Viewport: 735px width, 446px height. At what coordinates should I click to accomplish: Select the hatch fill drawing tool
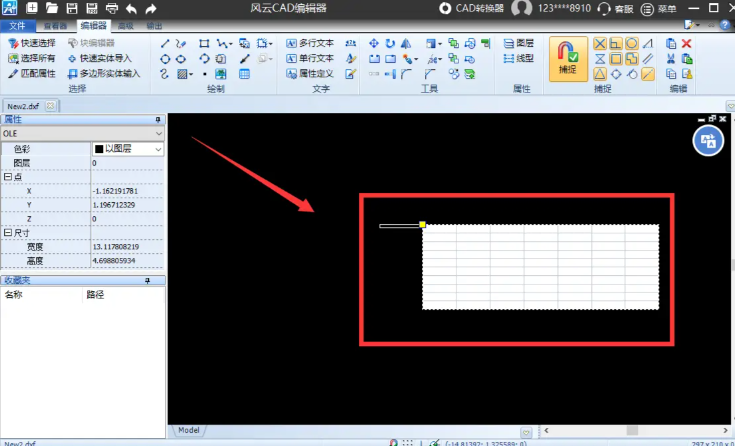pos(184,74)
